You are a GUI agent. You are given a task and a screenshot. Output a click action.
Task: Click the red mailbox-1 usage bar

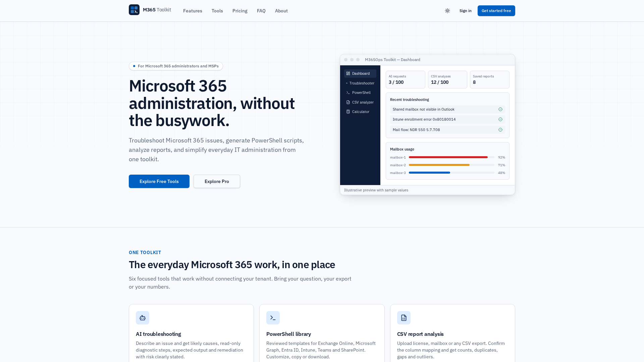[x=448, y=157]
